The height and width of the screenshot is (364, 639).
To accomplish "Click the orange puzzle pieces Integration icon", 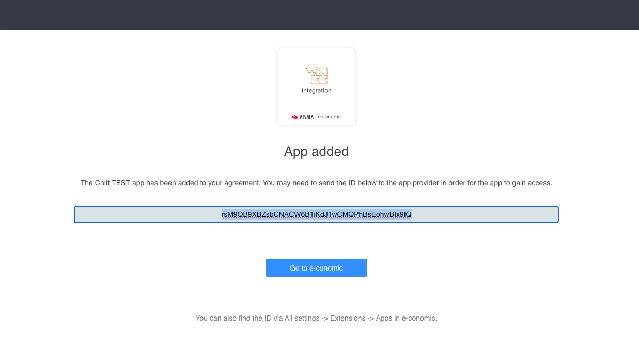I will coord(316,74).
